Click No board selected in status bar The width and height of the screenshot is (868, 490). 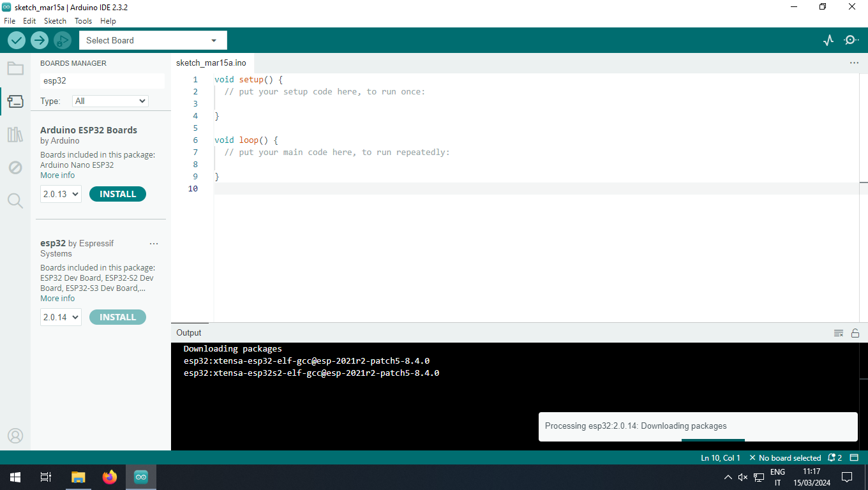[x=785, y=457]
